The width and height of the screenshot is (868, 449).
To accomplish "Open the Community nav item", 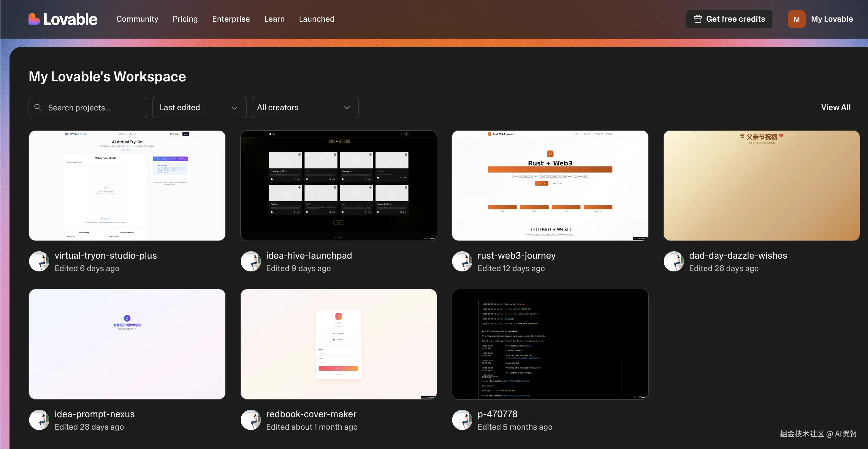I will tap(137, 19).
